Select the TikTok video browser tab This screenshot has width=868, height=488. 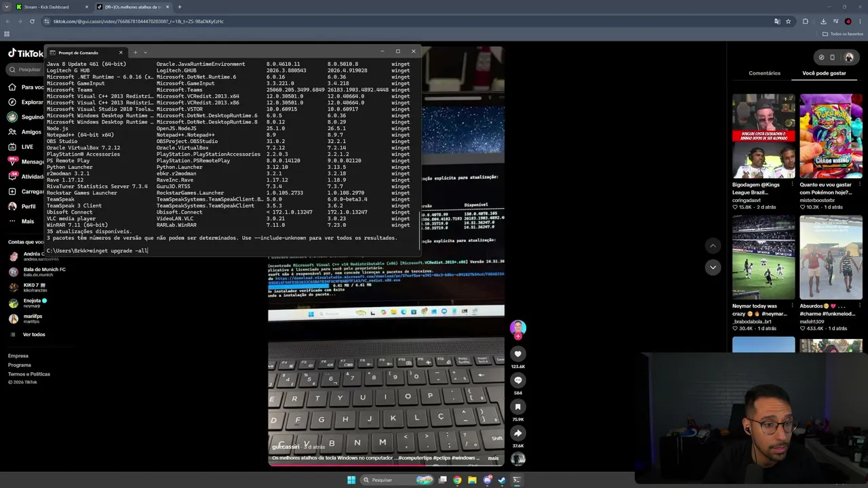133,7
